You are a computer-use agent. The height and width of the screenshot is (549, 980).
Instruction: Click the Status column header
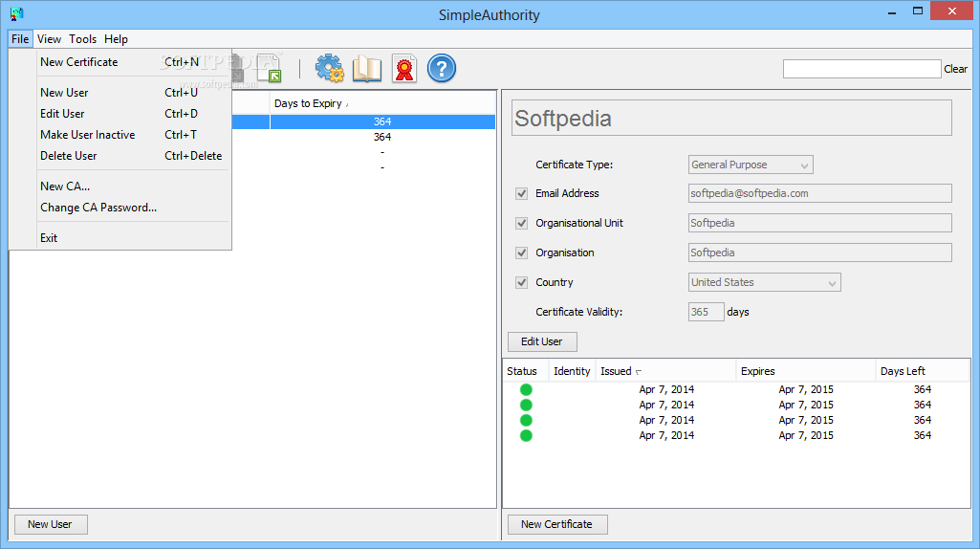point(525,371)
